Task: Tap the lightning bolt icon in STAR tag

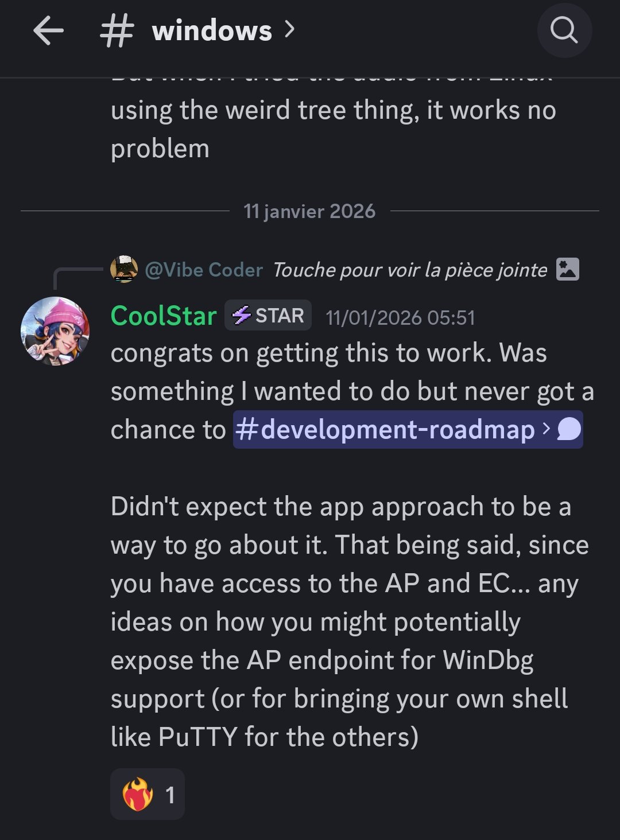Action: (x=242, y=315)
